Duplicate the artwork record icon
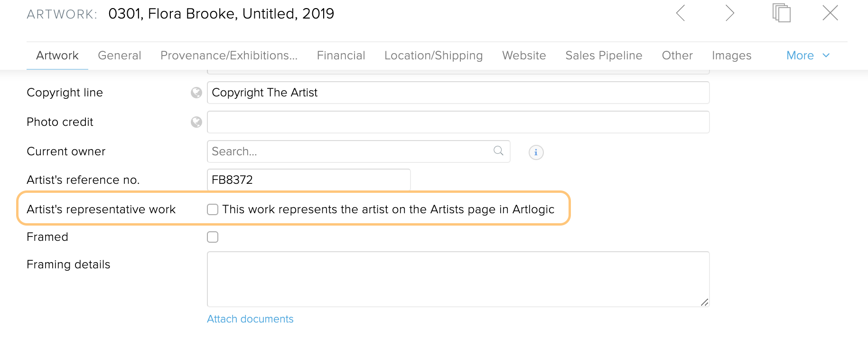Image resolution: width=868 pixels, height=341 pixels. [x=781, y=13]
